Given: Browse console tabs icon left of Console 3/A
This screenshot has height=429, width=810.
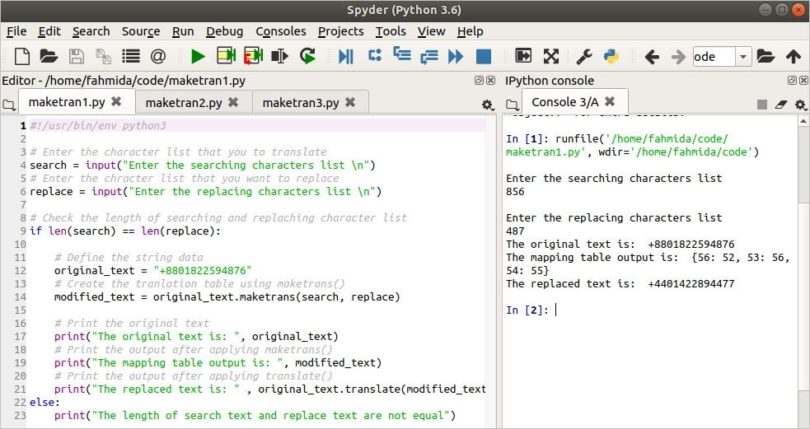Looking at the screenshot, I should point(512,105).
